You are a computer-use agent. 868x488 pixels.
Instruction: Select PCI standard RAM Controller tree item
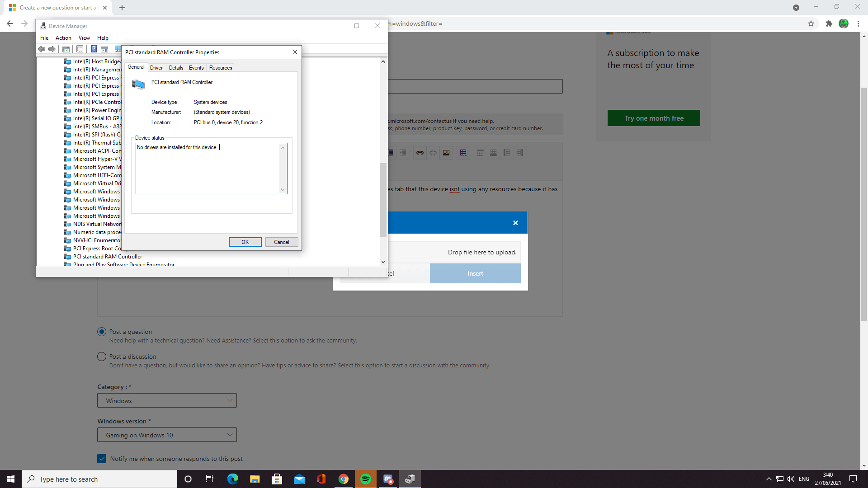pos(107,257)
